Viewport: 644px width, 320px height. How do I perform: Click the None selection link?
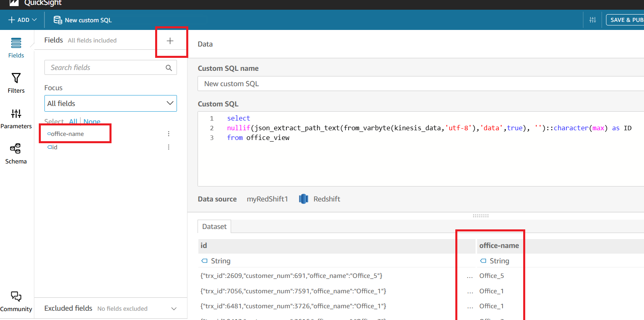[x=92, y=121]
